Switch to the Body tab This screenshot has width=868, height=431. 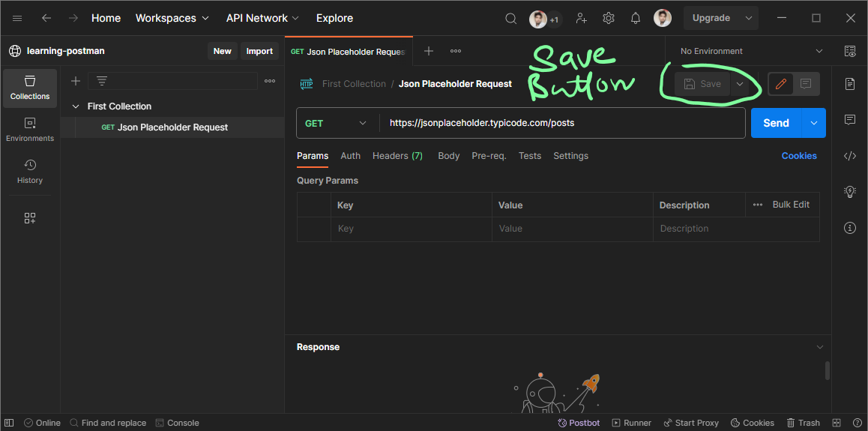pos(449,156)
